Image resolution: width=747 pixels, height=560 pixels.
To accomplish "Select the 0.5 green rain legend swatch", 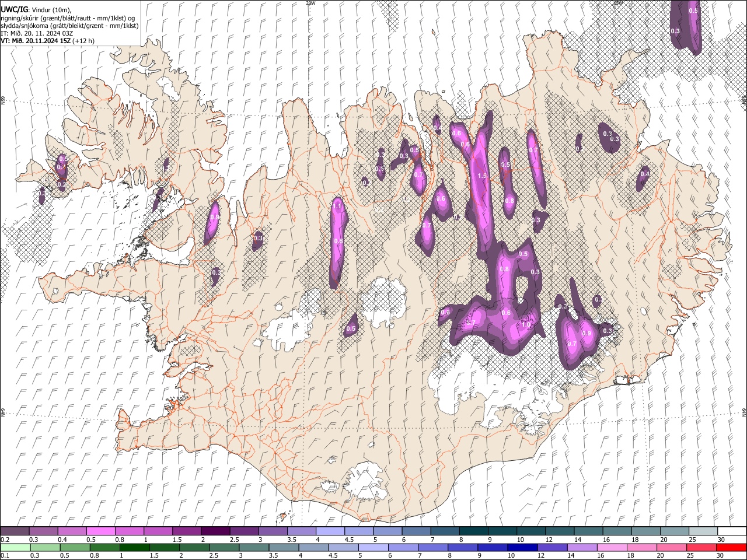I will tap(75, 548).
